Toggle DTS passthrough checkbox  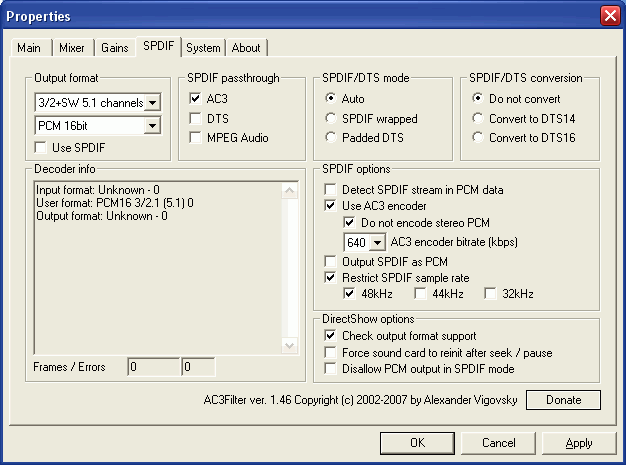196,118
